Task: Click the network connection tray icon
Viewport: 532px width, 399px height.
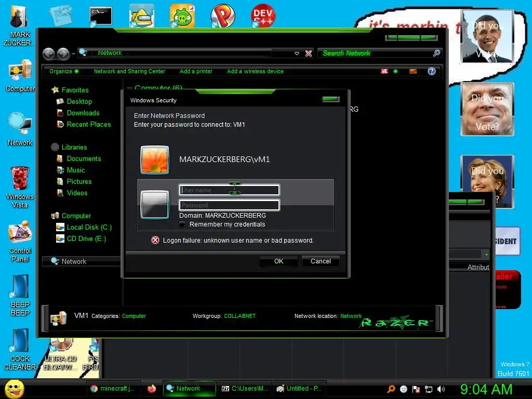Action: click(429, 389)
